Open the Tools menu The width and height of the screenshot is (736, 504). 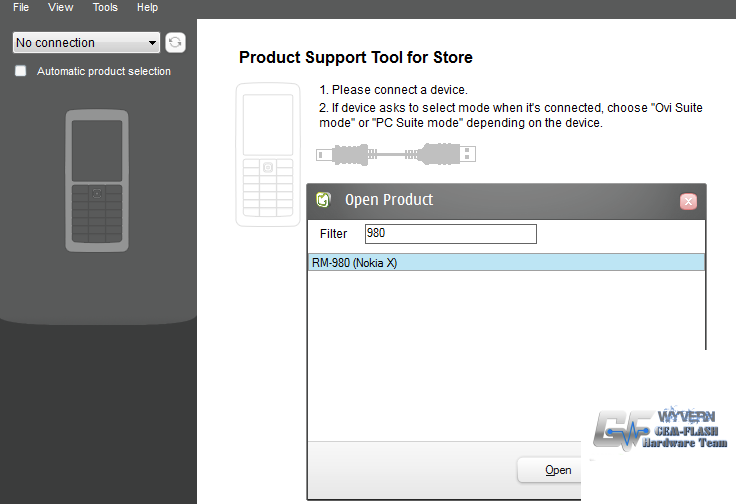[105, 8]
